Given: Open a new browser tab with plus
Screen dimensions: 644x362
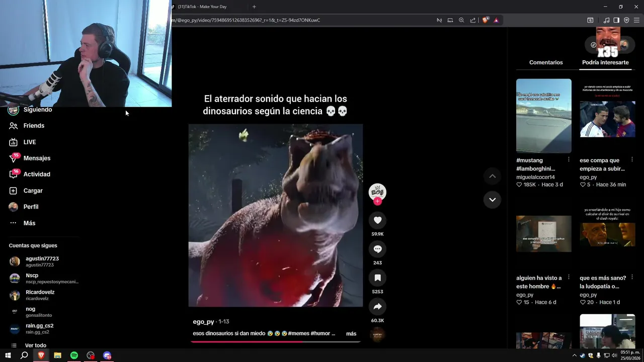Looking at the screenshot, I should pyautogui.click(x=254, y=7).
